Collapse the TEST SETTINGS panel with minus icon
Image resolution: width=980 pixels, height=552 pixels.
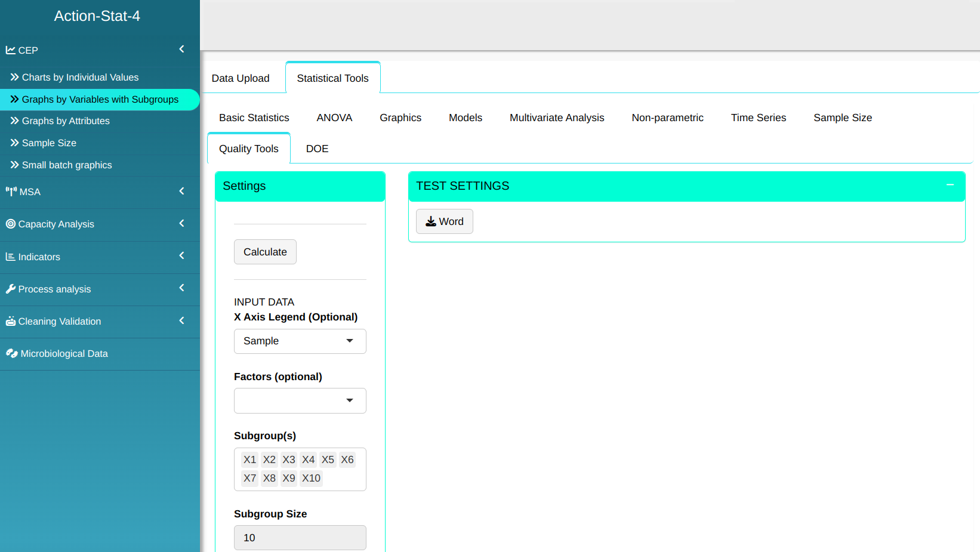point(950,185)
